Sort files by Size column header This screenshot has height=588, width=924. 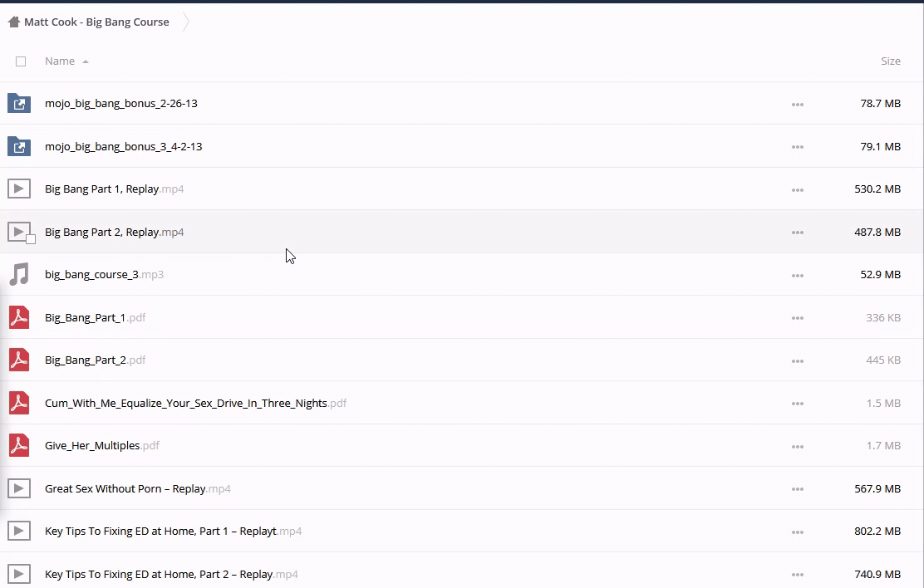[890, 61]
